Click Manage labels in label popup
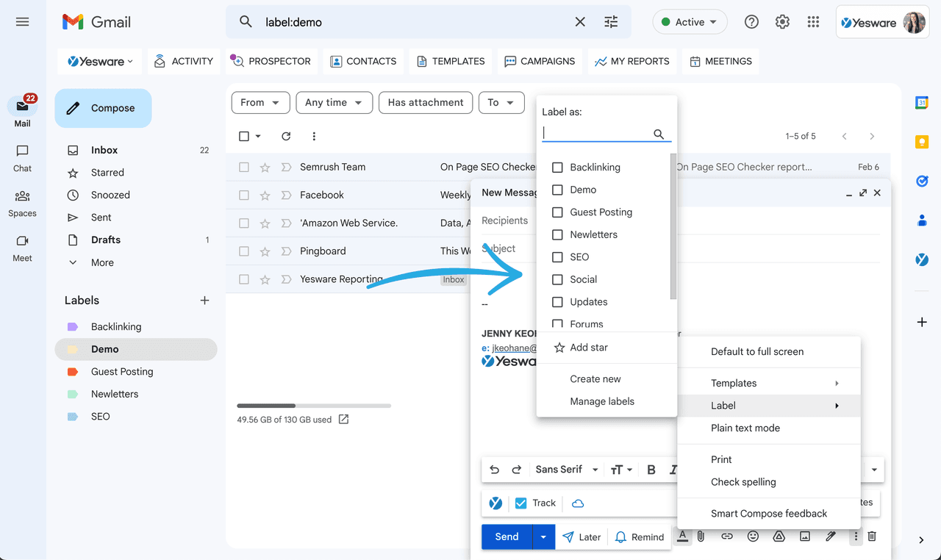Image resolution: width=941 pixels, height=560 pixels. tap(602, 402)
